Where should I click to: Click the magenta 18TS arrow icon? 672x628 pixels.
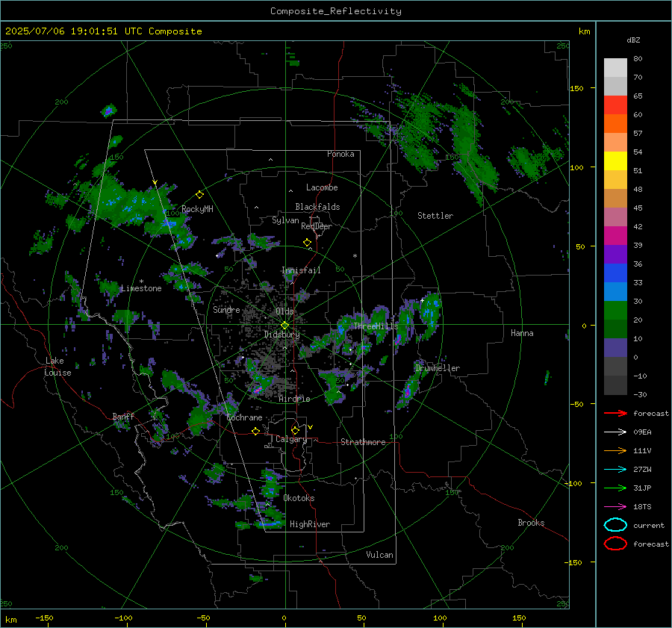coord(615,507)
